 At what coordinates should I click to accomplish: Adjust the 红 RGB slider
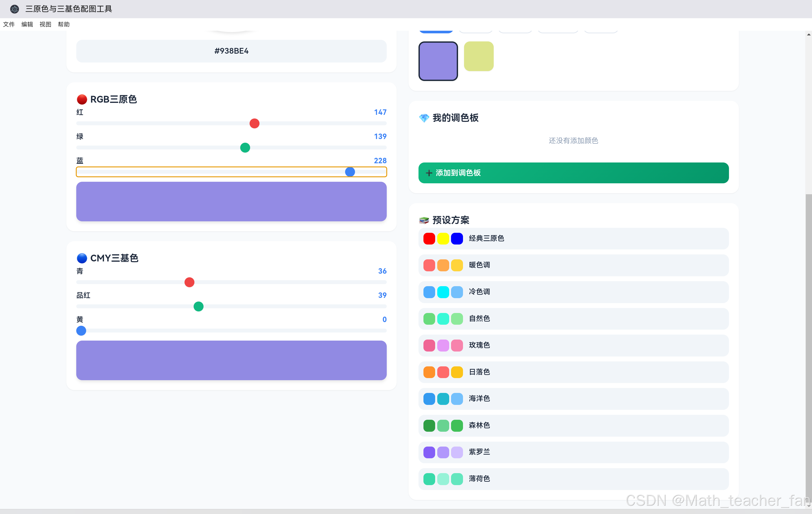point(231,123)
